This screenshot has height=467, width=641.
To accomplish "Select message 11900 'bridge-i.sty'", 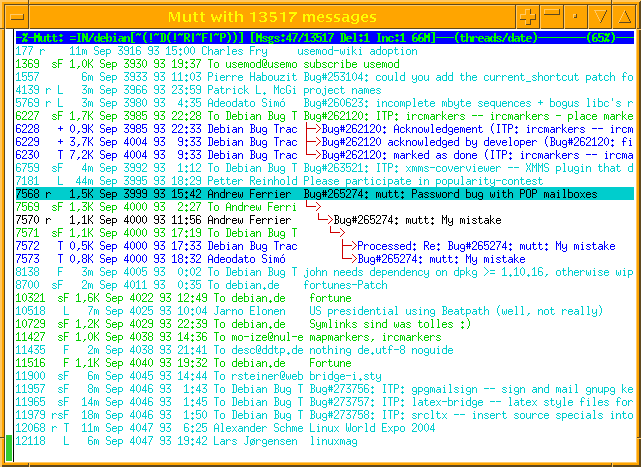I will pos(325,377).
